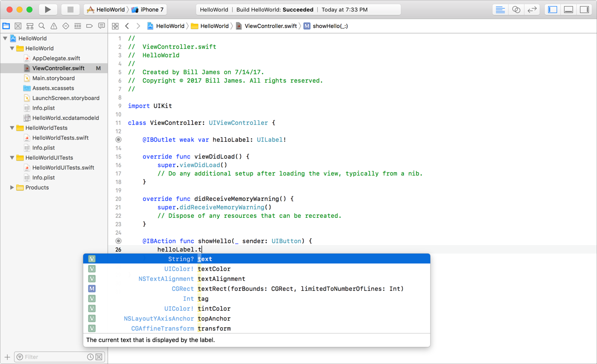Toggle the right Utilities panel visibility
Screen dimensions: 597x364
[585, 9]
